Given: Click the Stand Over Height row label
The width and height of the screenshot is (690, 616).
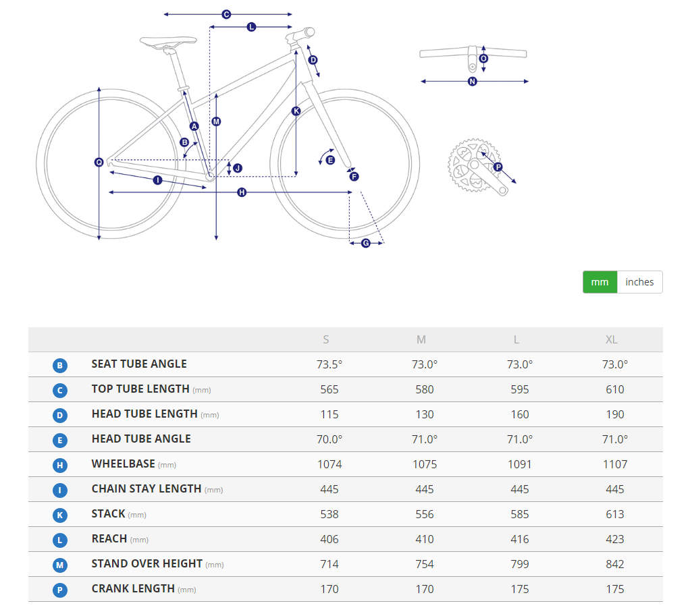Looking at the screenshot, I should [147, 563].
